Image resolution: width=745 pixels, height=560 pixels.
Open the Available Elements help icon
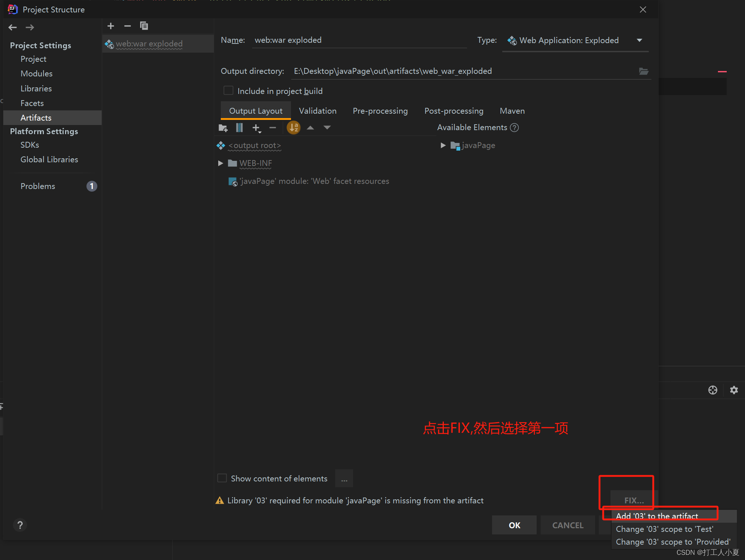(514, 128)
